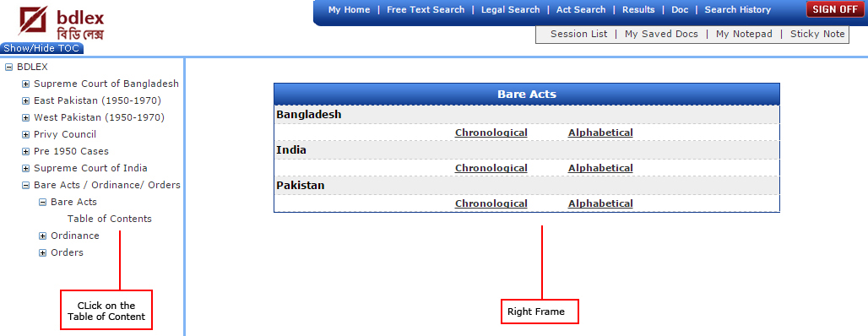Expand the Privy Council plus icon
This screenshot has height=336, width=868.
[x=25, y=134]
